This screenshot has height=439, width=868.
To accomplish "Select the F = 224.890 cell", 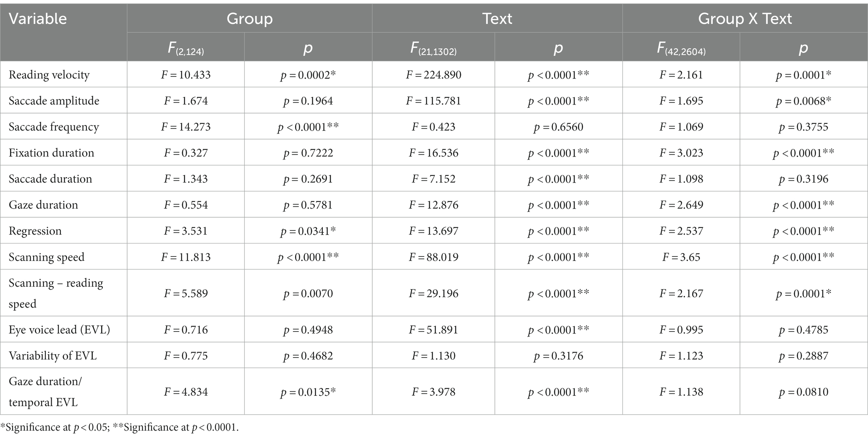I will [434, 75].
